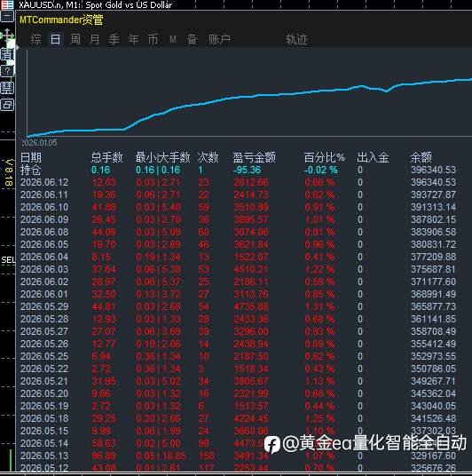Click the restore window icon in sidebar

click(7, 105)
